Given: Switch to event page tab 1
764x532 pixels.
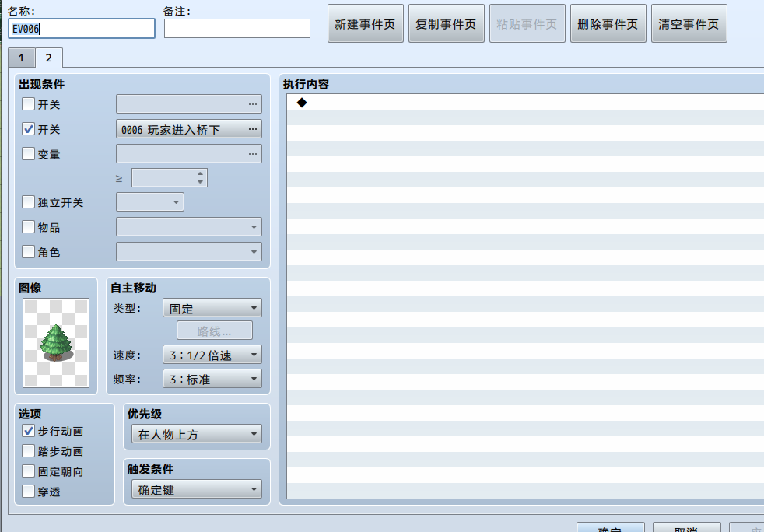Looking at the screenshot, I should 22,58.
